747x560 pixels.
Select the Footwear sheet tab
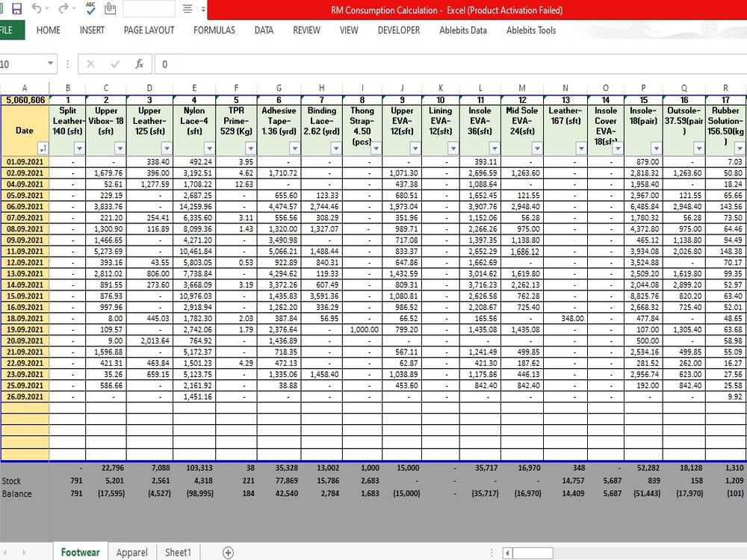pyautogui.click(x=80, y=552)
